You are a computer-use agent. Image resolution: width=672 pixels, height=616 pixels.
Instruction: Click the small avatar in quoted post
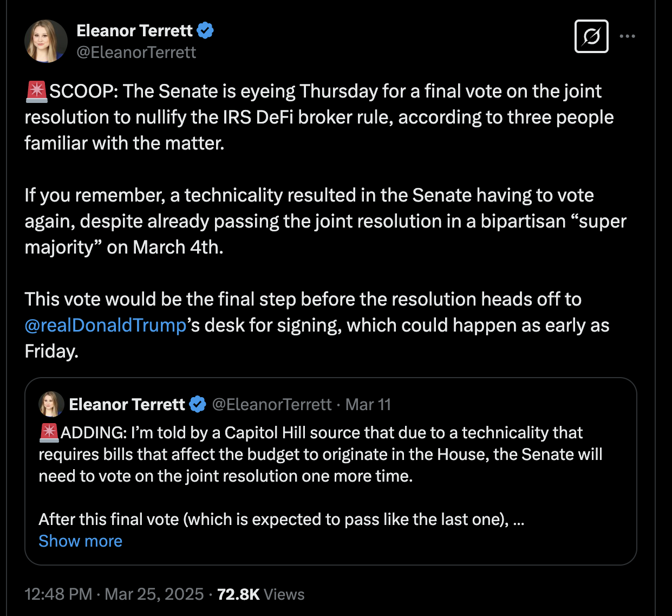(51, 404)
